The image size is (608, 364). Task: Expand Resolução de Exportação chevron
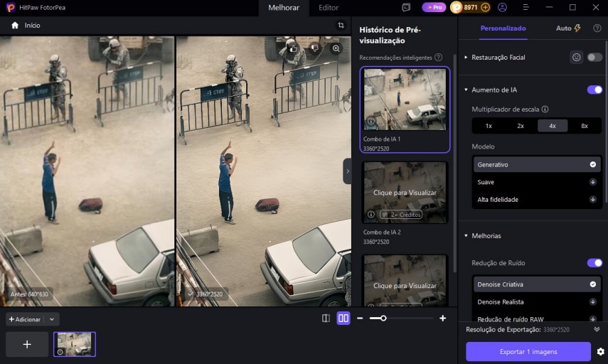(x=597, y=329)
